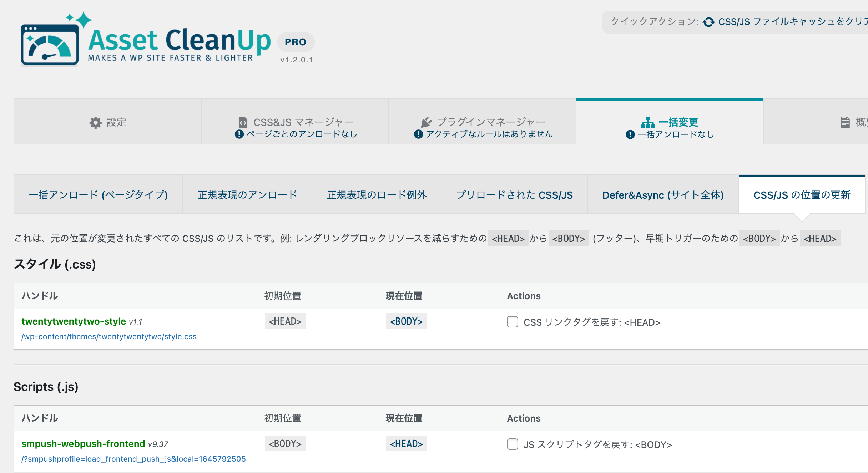868x473 pixels.
Task: Switch to 正規表現のロード例外 sub-tab
Action: point(377,195)
